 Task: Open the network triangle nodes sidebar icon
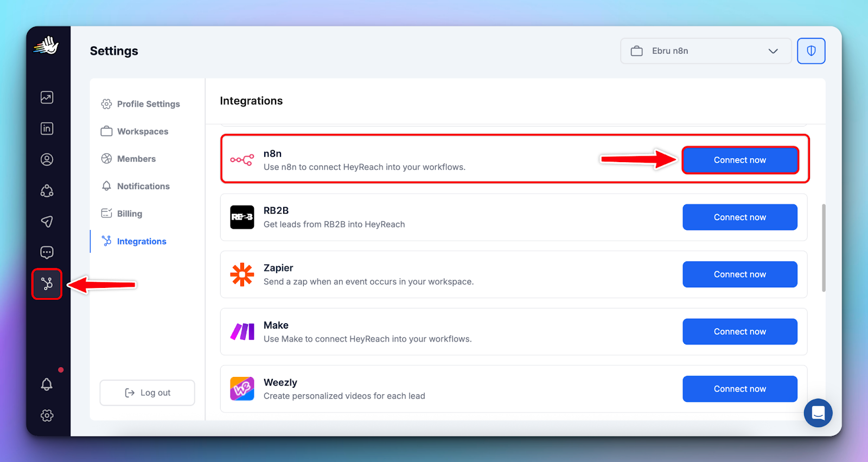(x=47, y=191)
